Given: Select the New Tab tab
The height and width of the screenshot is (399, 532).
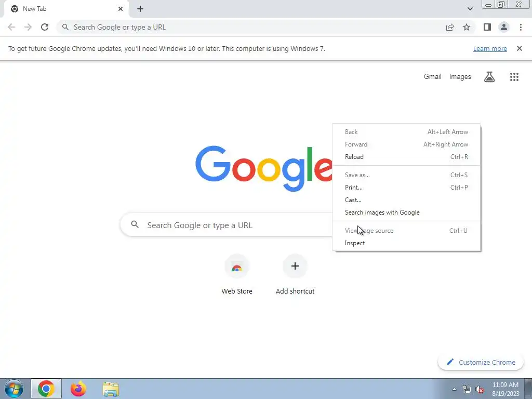Looking at the screenshot, I should click(66, 9).
